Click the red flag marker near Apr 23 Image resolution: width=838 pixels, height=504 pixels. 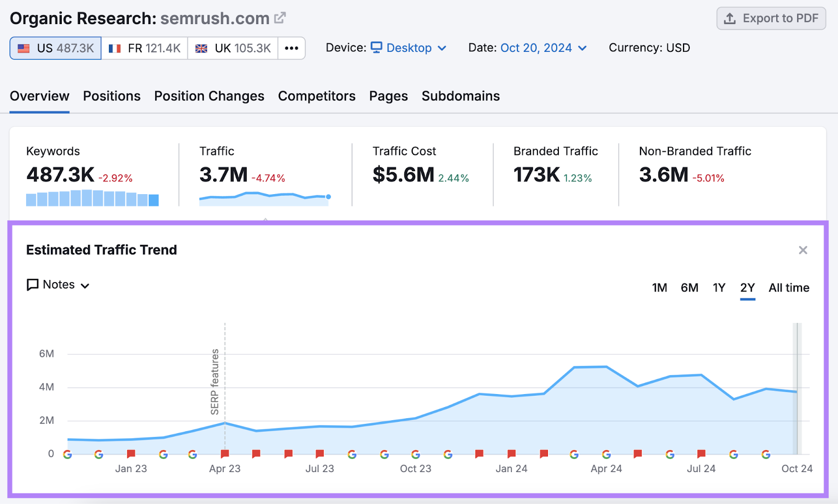[x=224, y=454]
